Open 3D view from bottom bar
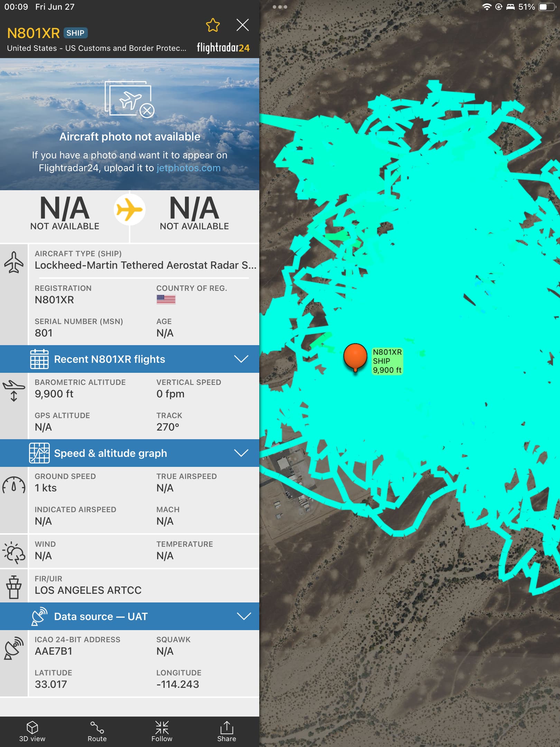Image resolution: width=560 pixels, height=747 pixels. pyautogui.click(x=32, y=731)
